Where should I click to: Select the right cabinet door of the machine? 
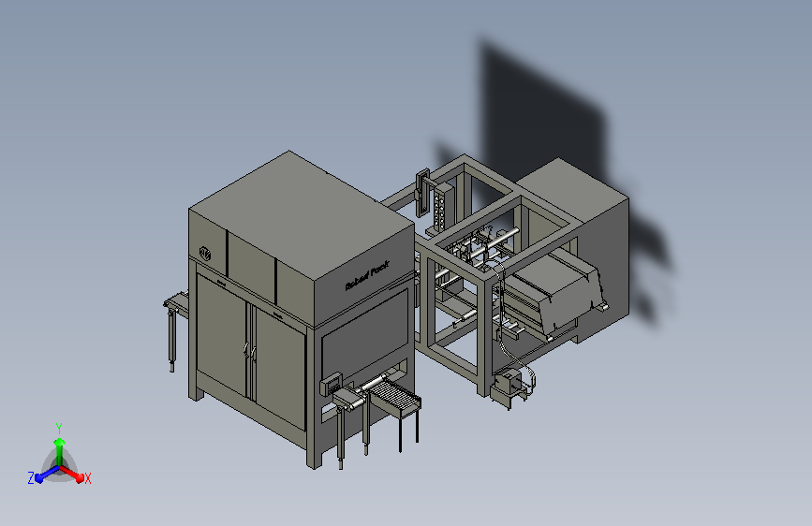(278, 367)
